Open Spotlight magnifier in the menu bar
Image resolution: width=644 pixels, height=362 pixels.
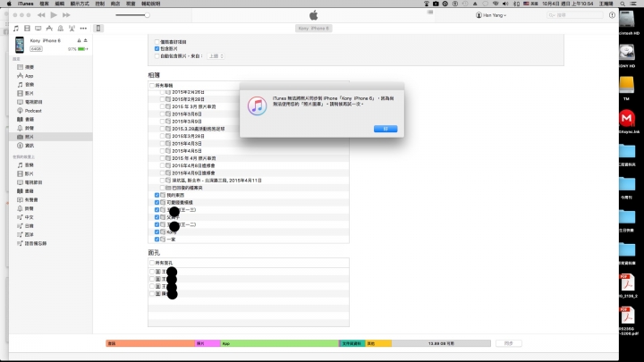(623, 4)
